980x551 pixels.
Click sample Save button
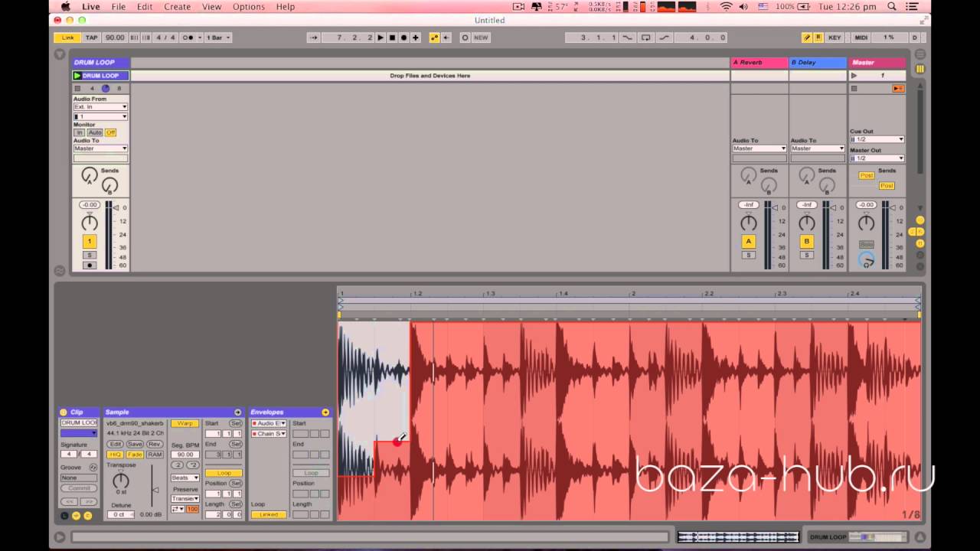(135, 444)
